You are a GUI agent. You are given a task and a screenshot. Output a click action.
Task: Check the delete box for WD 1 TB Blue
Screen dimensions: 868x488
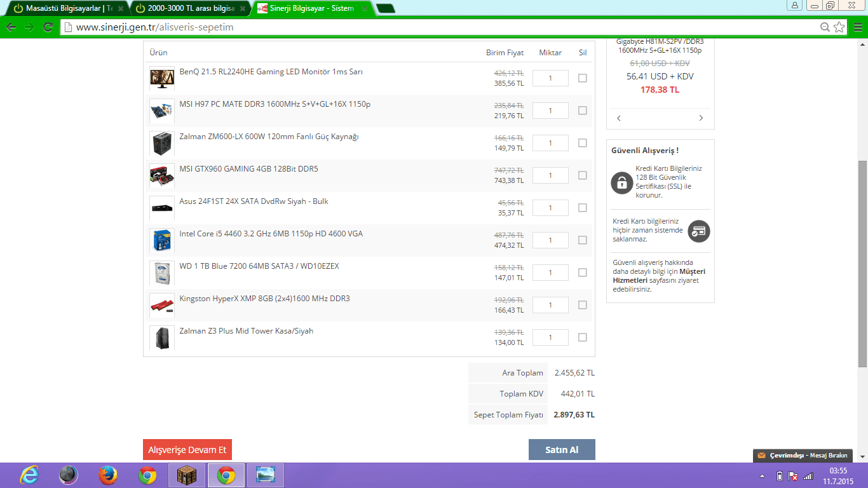[x=583, y=273]
